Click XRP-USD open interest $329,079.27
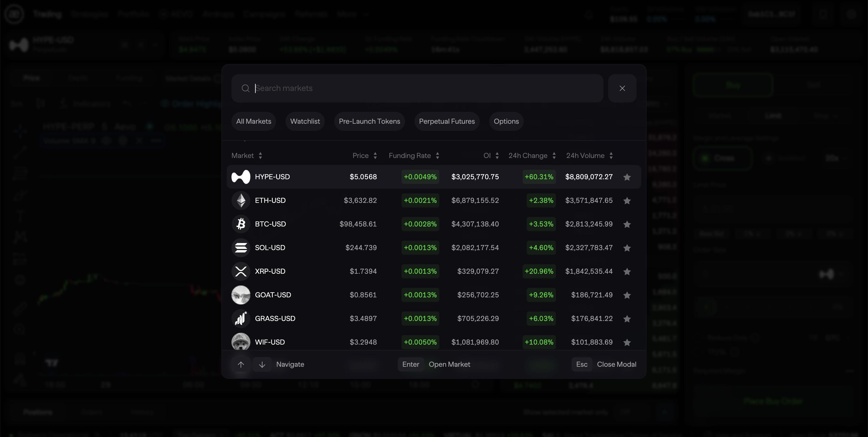Viewport: 868px width, 437px height. pos(478,271)
